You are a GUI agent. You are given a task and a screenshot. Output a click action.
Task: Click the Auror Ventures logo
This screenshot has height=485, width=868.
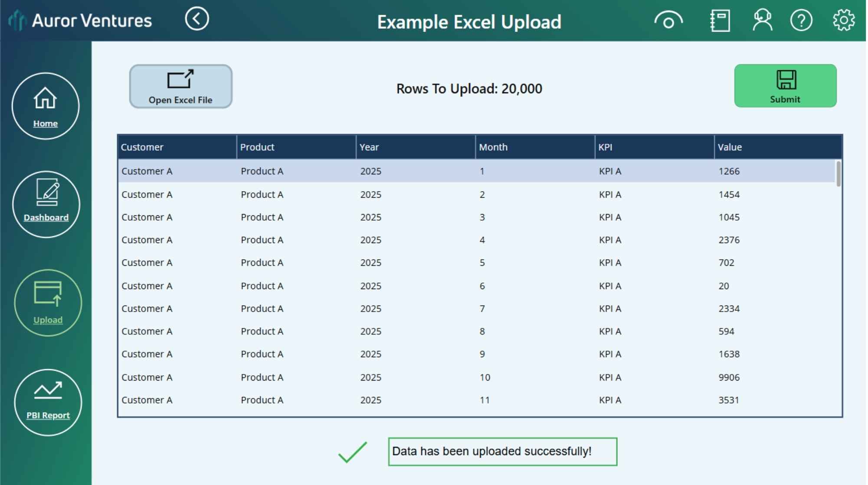pyautogui.click(x=81, y=20)
